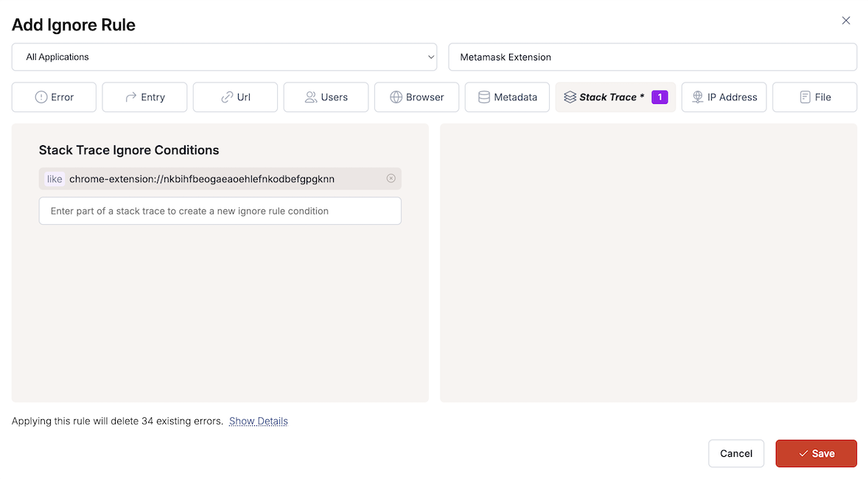868x479 pixels.
Task: Close the Add Ignore Rule dialog
Action: (846, 21)
